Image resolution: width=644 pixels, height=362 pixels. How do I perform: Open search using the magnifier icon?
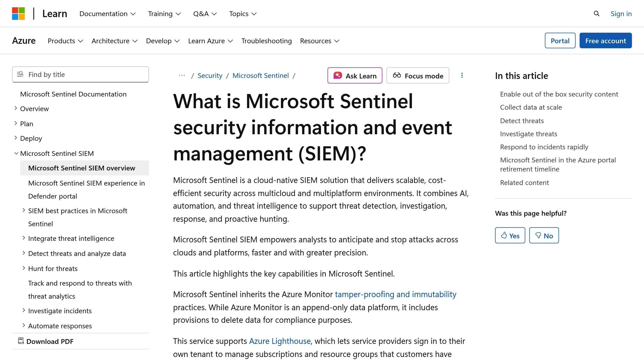(596, 14)
